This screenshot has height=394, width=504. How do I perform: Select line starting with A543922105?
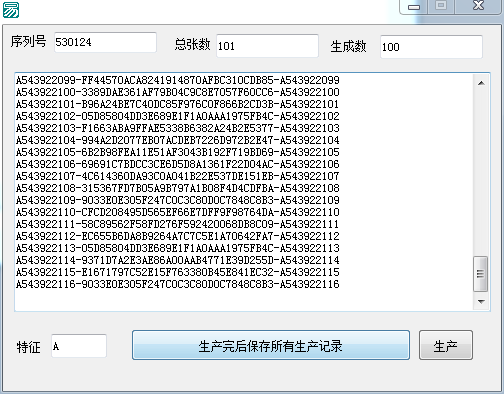tap(178, 152)
